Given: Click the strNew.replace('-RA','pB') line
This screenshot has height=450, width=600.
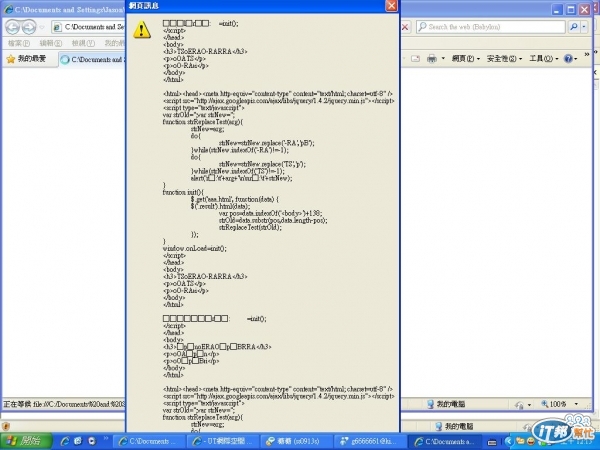Looking at the screenshot, I should 267,143.
